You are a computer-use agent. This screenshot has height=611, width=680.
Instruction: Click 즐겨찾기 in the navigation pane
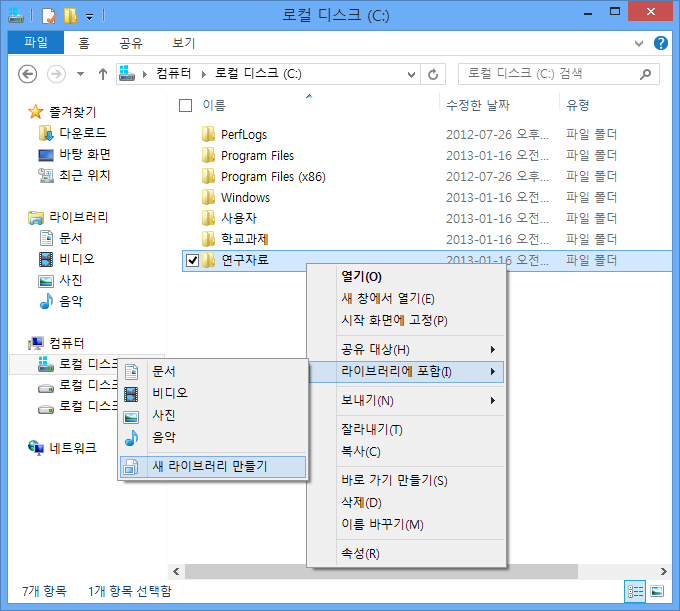pos(72,112)
